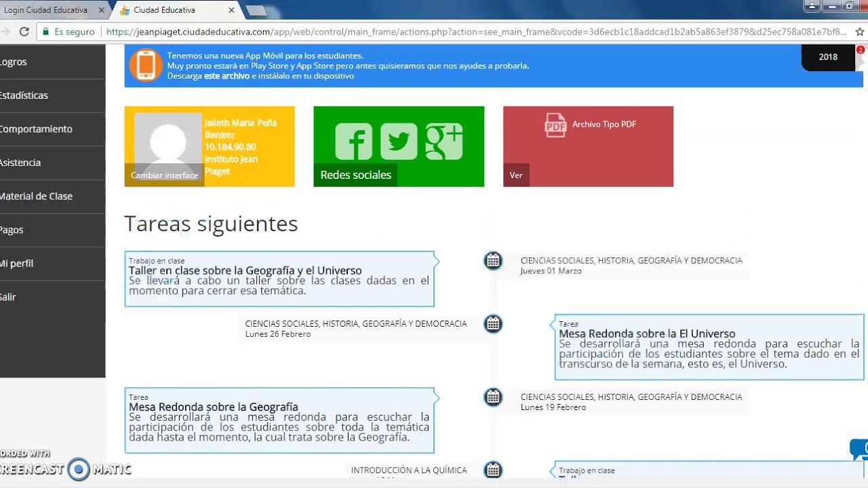Screen dimensions: 868x488
Task: Click the orange mobile phone app icon
Action: pos(146,66)
